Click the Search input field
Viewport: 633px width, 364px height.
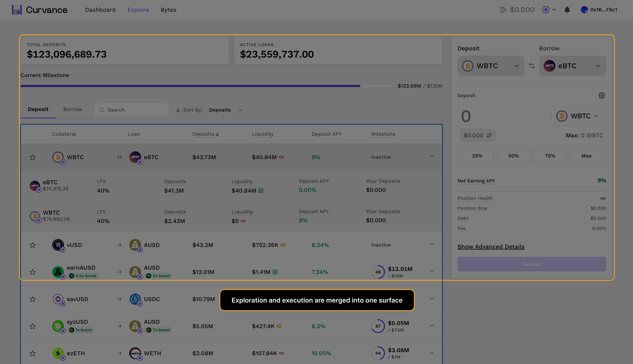[131, 110]
